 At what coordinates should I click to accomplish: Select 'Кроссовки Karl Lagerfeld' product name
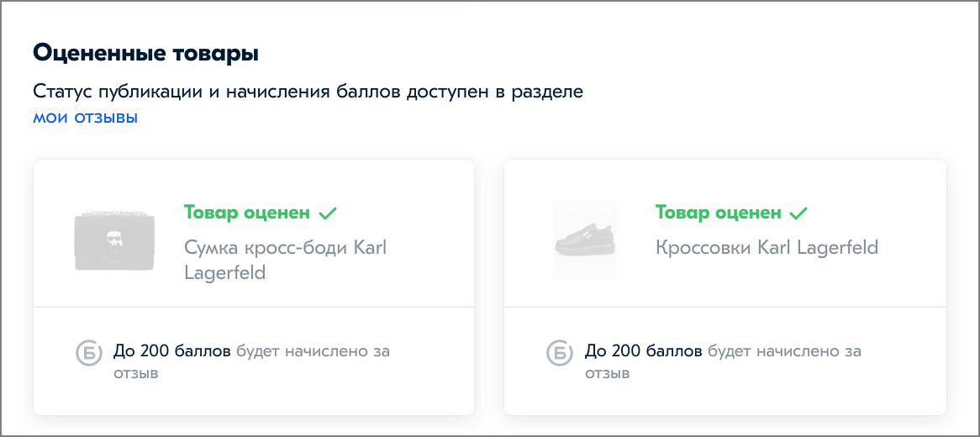(767, 248)
